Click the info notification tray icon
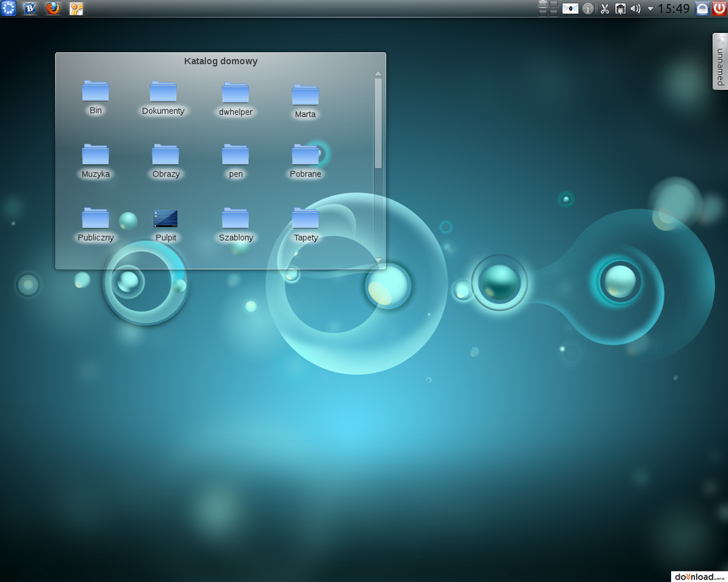The height and width of the screenshot is (582, 728). 588,9
